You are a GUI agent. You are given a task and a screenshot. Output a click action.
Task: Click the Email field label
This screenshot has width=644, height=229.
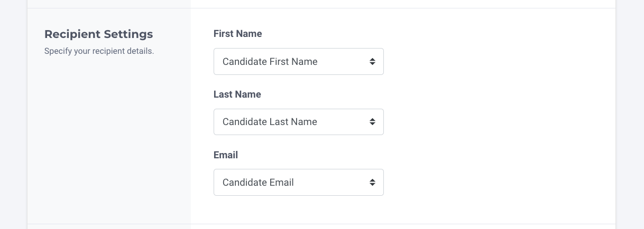click(226, 155)
